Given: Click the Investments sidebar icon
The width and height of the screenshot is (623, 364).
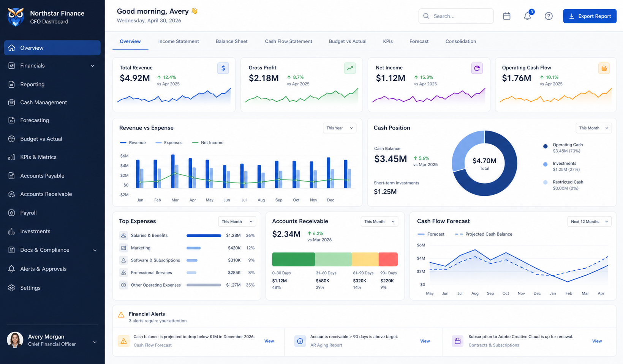Looking at the screenshot, I should pyautogui.click(x=12, y=231).
